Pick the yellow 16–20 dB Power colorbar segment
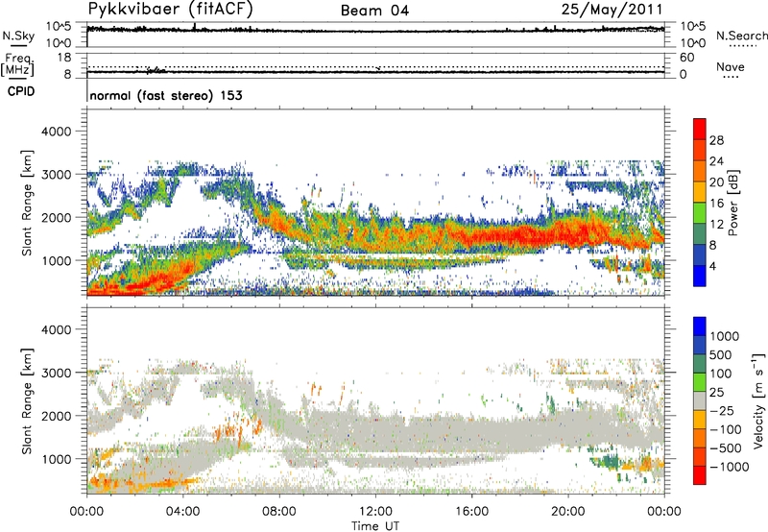Image resolution: width=768 pixels, height=532 pixels. coord(700,192)
